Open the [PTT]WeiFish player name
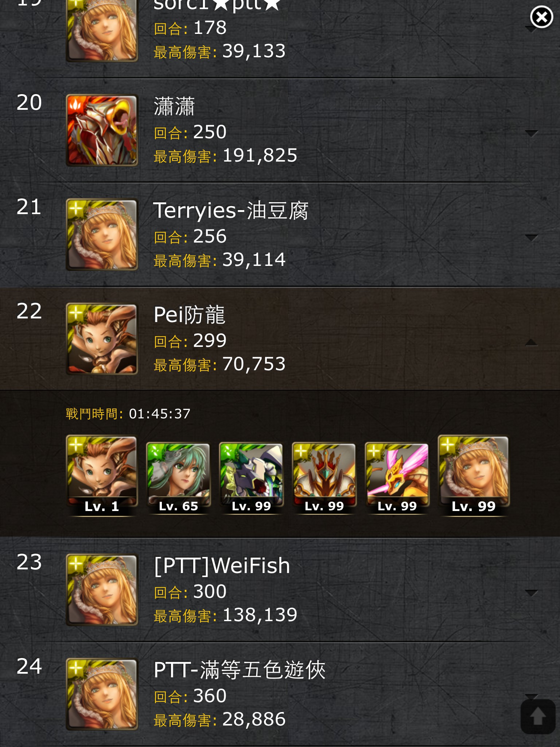Viewport: 560px width, 747px height. [x=222, y=566]
